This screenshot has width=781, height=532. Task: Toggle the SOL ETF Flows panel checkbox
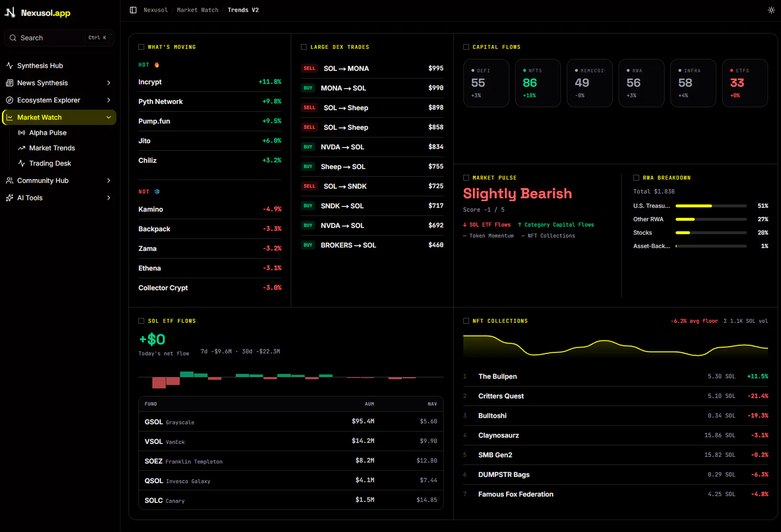tap(141, 321)
